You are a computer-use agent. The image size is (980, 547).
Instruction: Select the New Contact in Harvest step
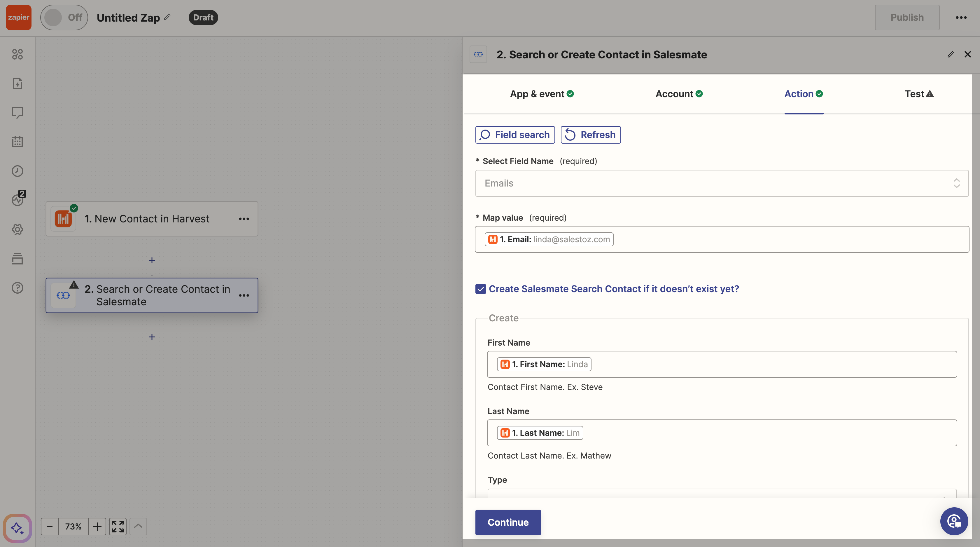pos(152,219)
